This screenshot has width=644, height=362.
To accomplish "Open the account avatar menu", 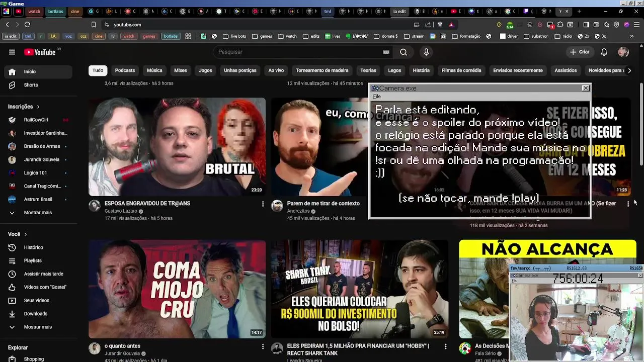I will click(x=623, y=52).
